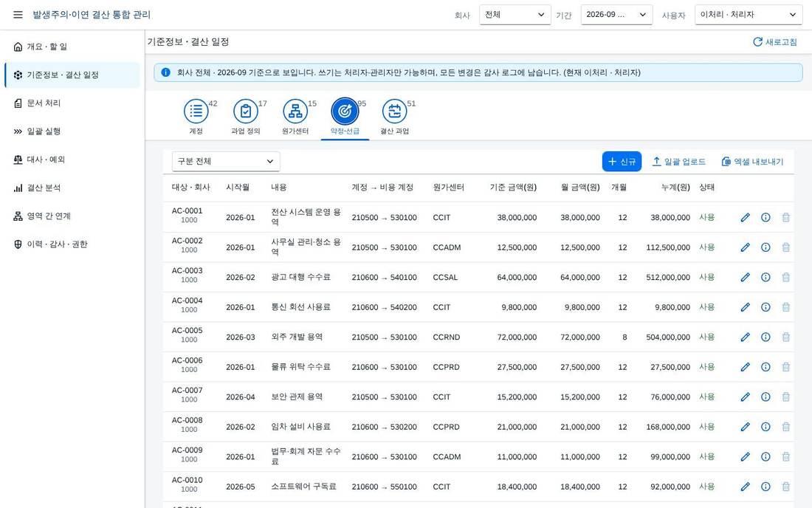Open 대사 · 예외 in sidebar

coord(72,159)
